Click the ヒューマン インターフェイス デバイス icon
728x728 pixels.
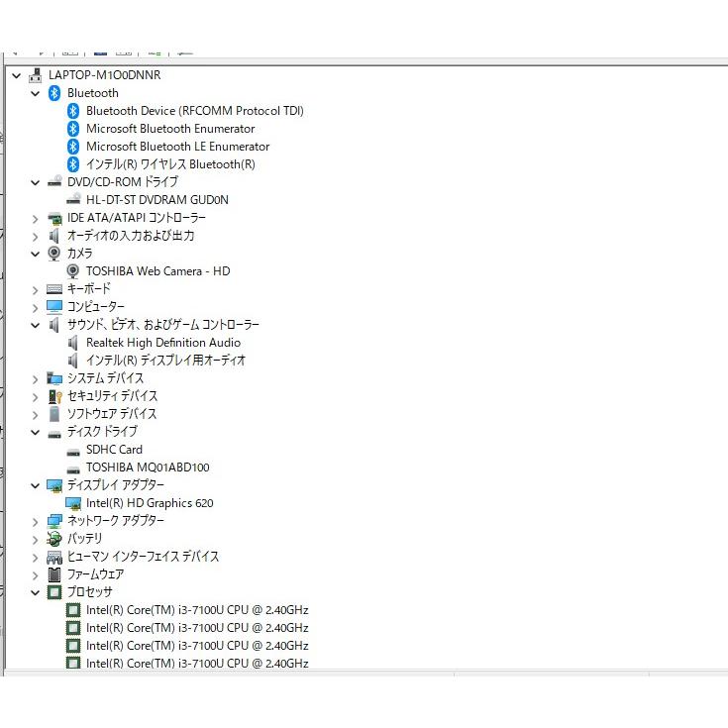pos(54,557)
